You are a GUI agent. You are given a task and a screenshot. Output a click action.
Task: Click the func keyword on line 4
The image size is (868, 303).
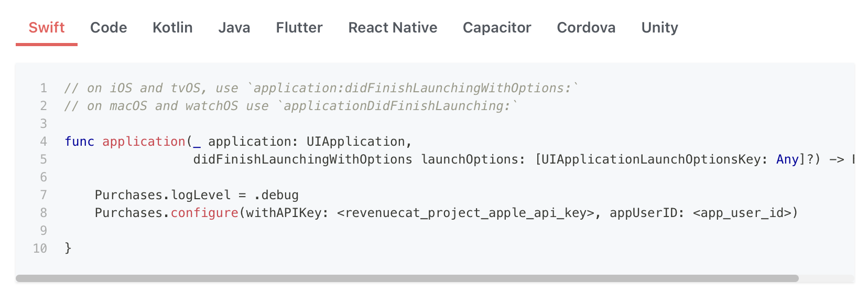[x=79, y=142]
